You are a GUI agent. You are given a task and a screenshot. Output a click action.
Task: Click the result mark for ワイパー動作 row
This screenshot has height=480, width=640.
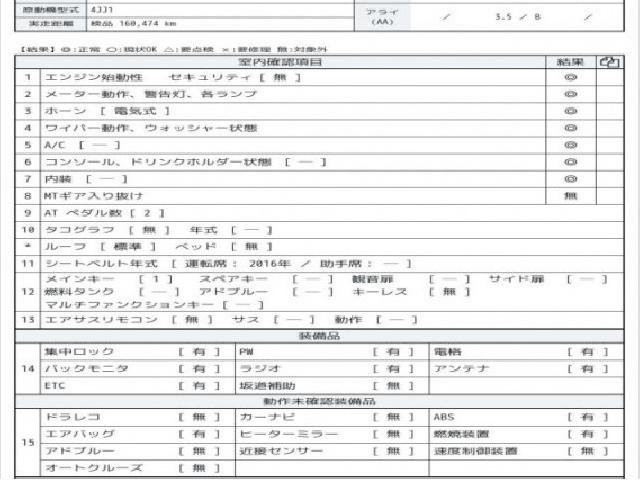click(x=570, y=128)
